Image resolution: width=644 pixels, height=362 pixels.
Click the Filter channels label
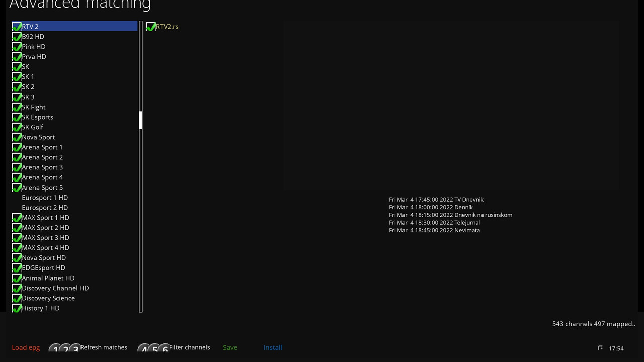190,347
